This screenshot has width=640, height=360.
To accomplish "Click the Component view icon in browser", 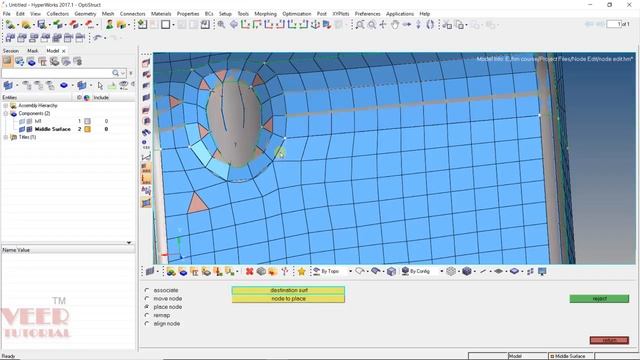I will point(31,62).
